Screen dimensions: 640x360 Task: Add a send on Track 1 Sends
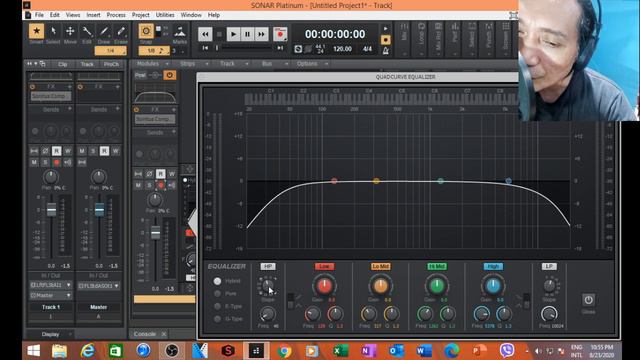[x=70, y=109]
